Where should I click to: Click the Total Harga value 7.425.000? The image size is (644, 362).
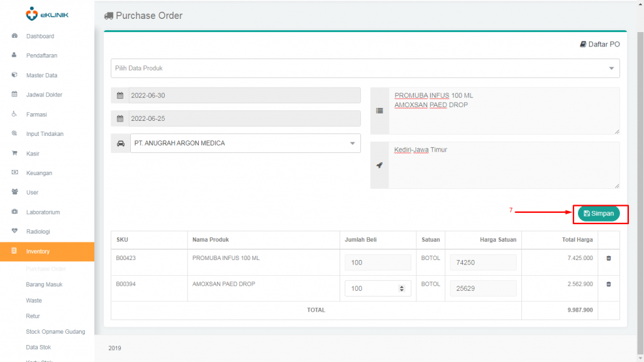[580, 258]
